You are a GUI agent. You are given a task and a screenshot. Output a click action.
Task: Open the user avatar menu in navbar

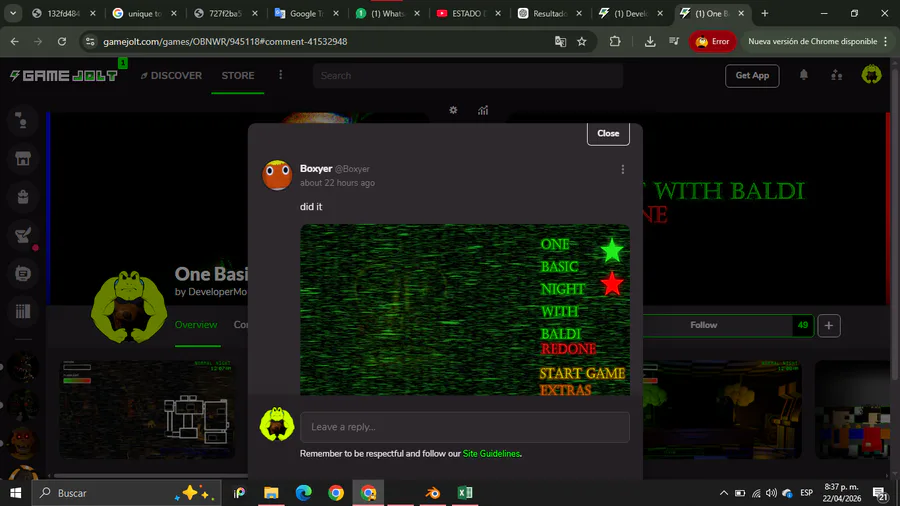(871, 75)
